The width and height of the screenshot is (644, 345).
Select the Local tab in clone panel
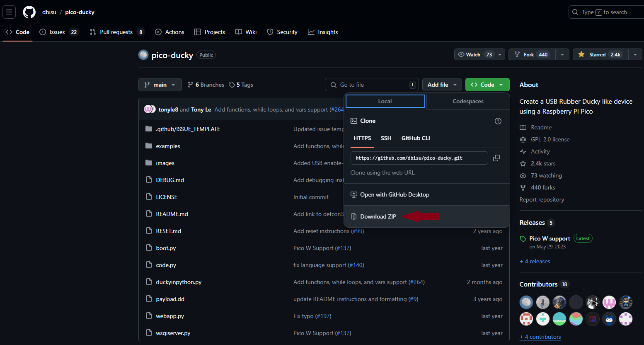tap(385, 101)
